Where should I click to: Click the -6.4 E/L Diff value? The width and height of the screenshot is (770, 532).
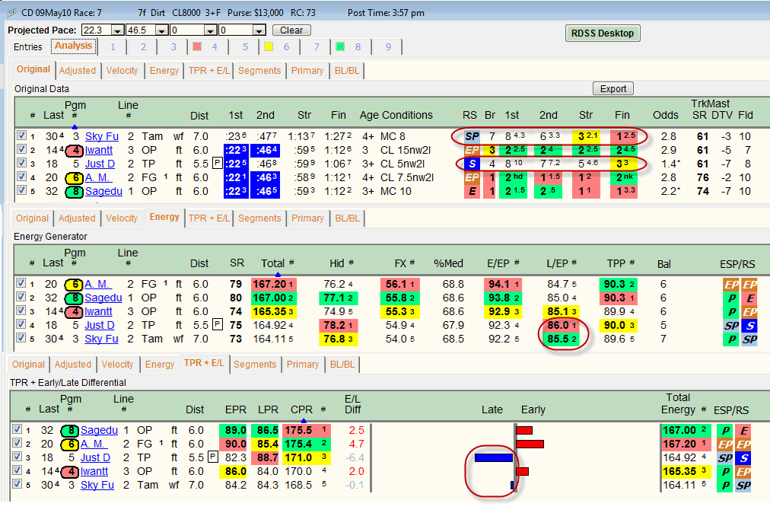355,458
